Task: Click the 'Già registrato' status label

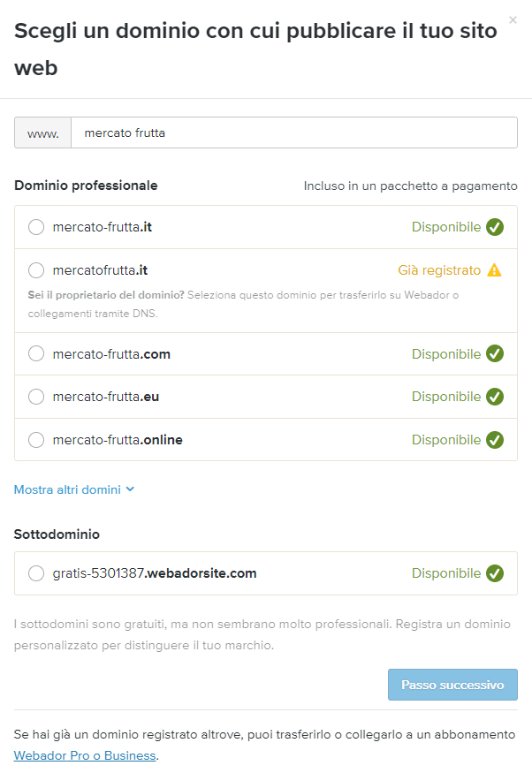Action: tap(439, 270)
